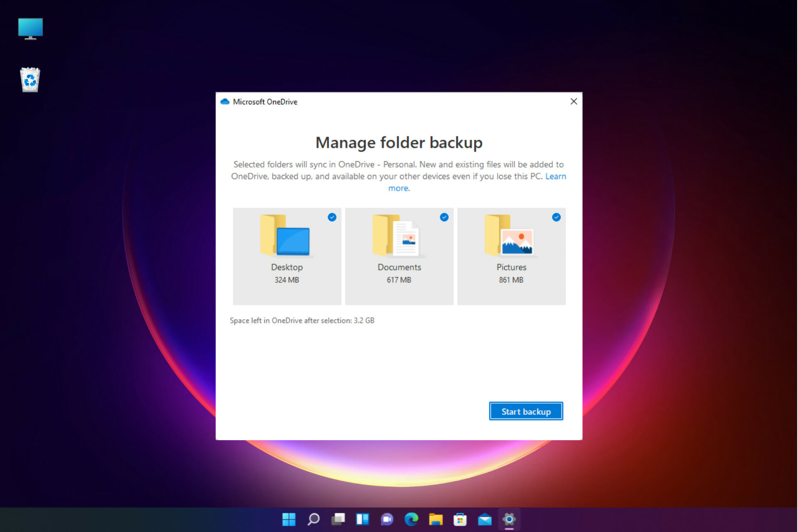This screenshot has width=798, height=532.
Task: Click the 861 MB size text
Action: click(x=511, y=280)
